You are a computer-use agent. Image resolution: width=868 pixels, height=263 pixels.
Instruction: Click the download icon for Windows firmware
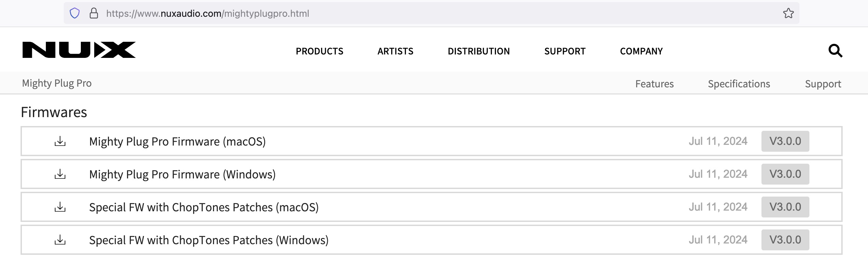tap(60, 174)
